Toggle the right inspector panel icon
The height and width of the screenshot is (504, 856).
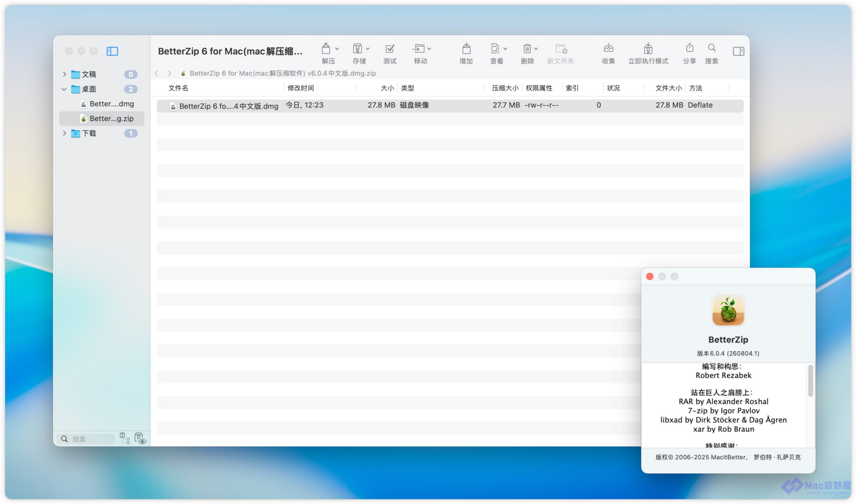click(x=739, y=51)
